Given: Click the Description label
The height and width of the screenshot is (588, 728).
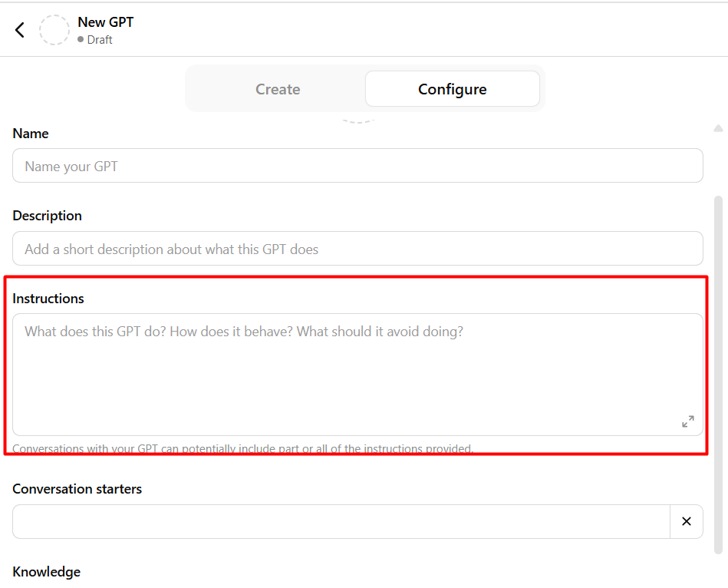Looking at the screenshot, I should click(x=47, y=216).
